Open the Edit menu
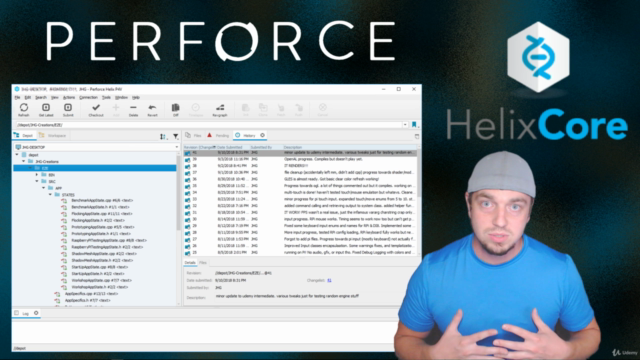 (28, 98)
